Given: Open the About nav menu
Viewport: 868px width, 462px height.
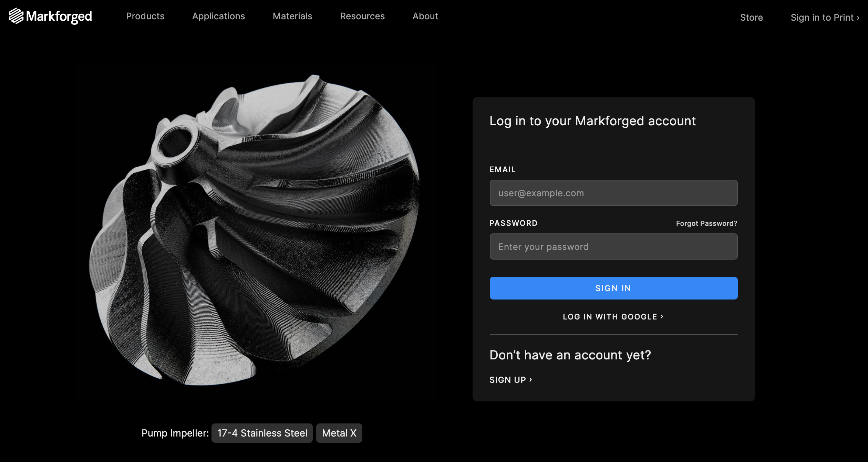Looking at the screenshot, I should tap(425, 16).
